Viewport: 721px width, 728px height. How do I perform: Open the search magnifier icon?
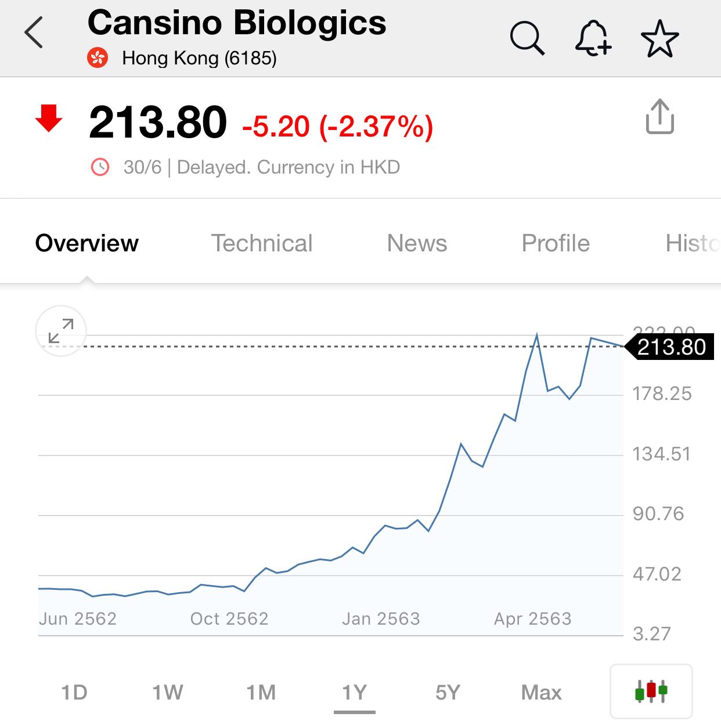[527, 38]
